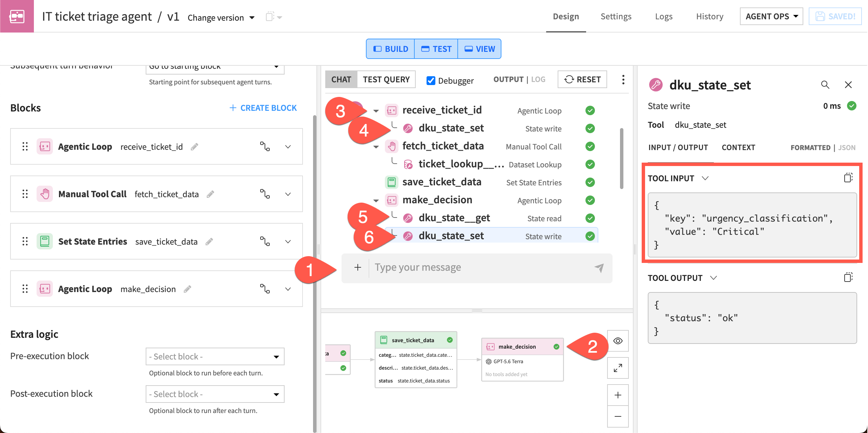Open the chat kebab menu icon

pyautogui.click(x=623, y=80)
